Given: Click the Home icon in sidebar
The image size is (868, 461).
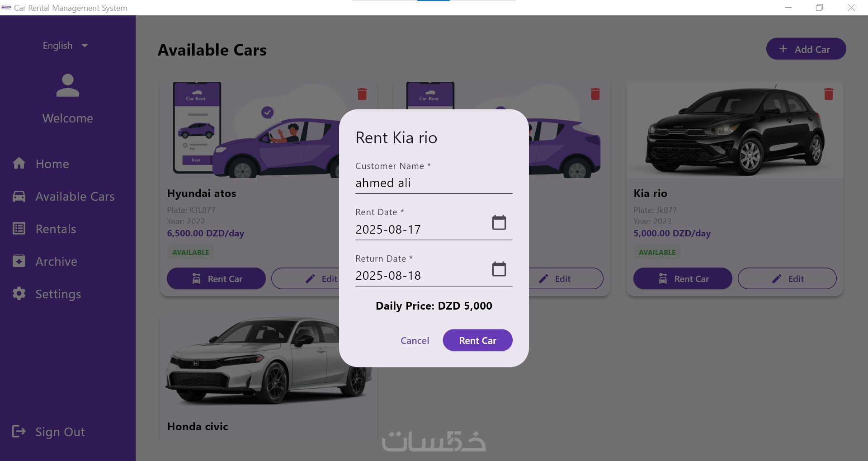Looking at the screenshot, I should point(19,163).
